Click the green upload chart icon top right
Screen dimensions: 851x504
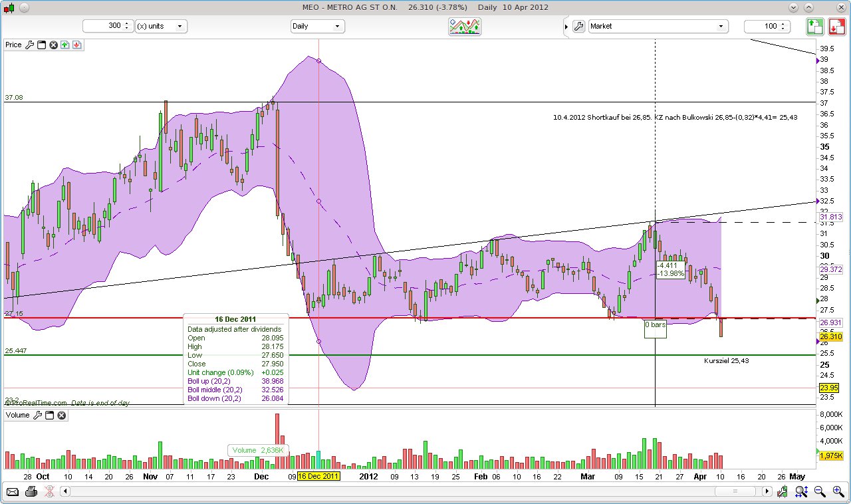click(x=815, y=26)
